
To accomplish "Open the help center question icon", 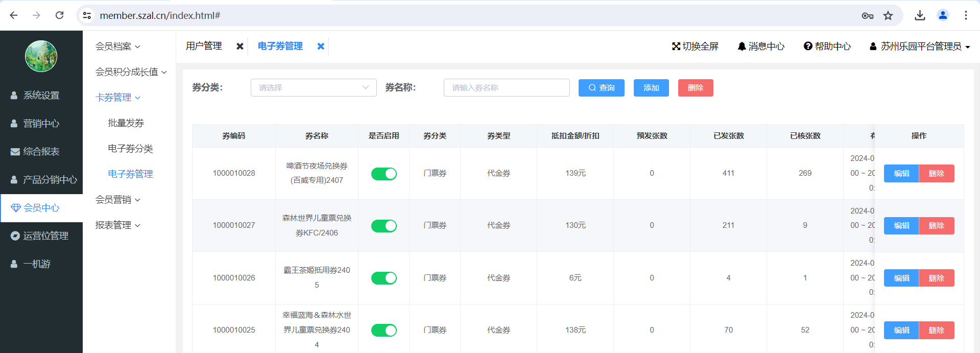I will click(x=808, y=46).
